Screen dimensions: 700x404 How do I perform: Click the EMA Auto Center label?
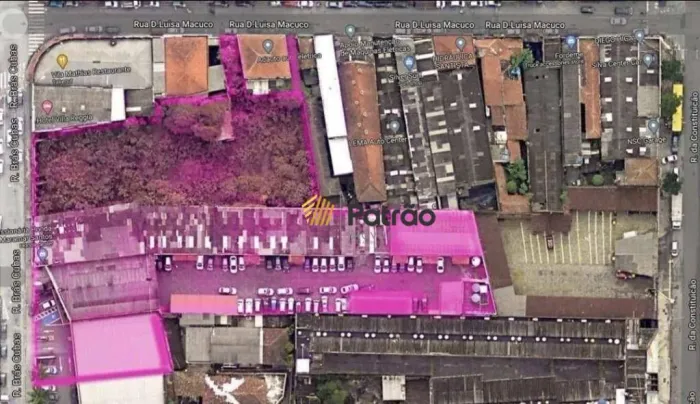click(379, 141)
